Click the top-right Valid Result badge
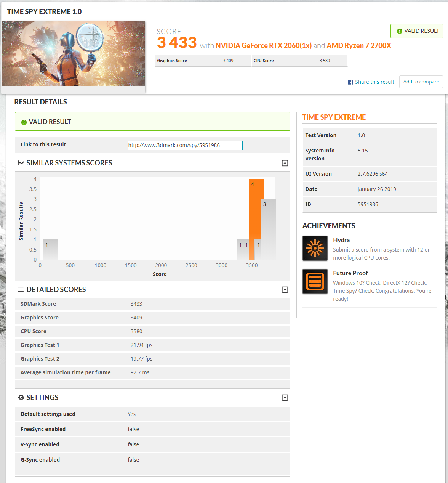The image size is (448, 483). coord(417,31)
